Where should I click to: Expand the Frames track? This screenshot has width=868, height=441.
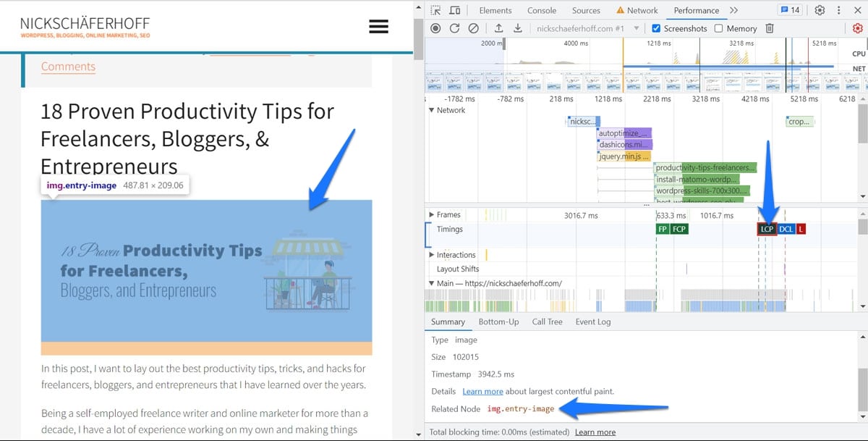pos(432,215)
